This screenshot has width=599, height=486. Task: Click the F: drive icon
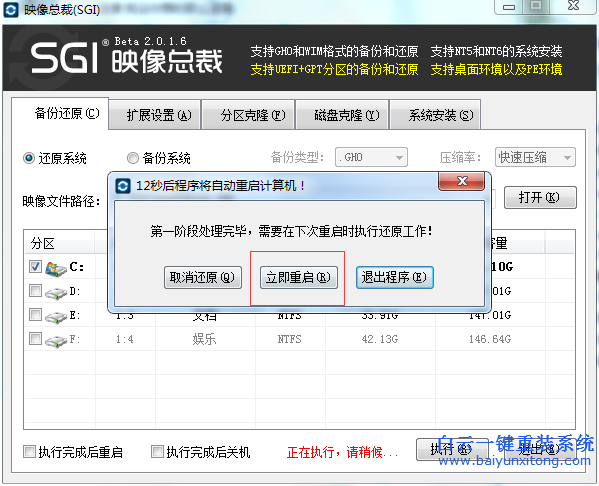click(55, 341)
